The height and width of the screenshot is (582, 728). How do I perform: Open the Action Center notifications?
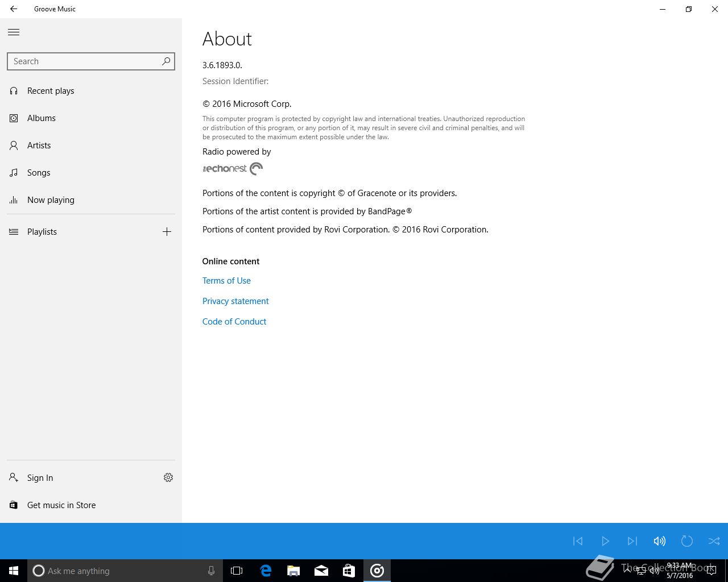click(x=711, y=571)
